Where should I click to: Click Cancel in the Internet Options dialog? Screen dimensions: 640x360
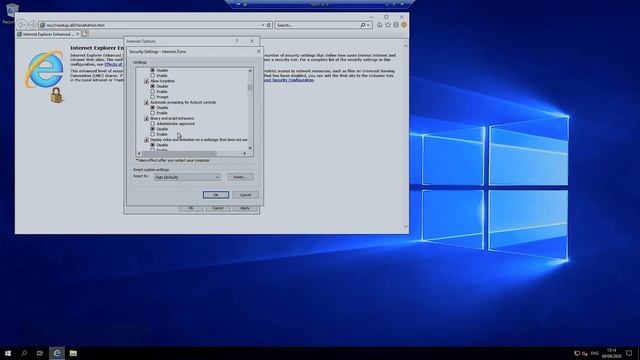pos(218,208)
